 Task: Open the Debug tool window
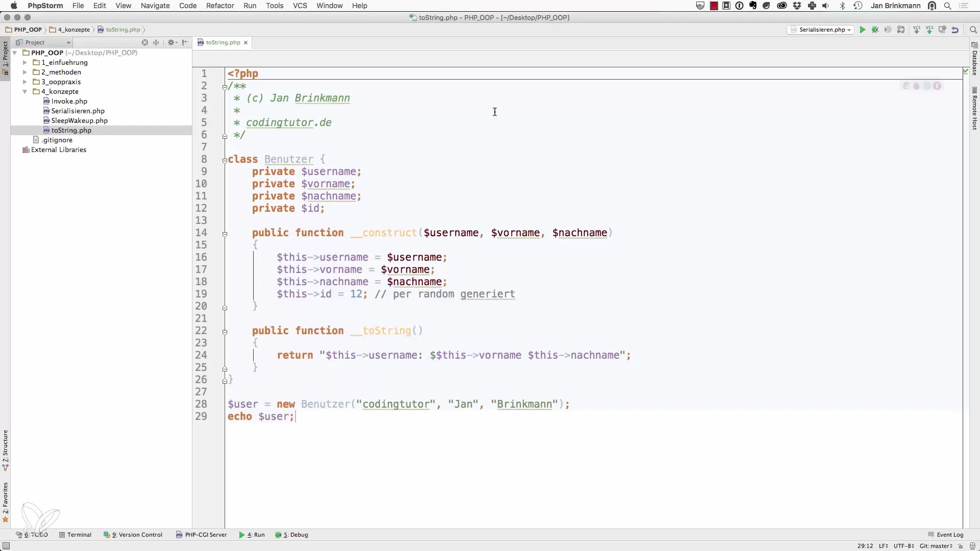click(291, 535)
